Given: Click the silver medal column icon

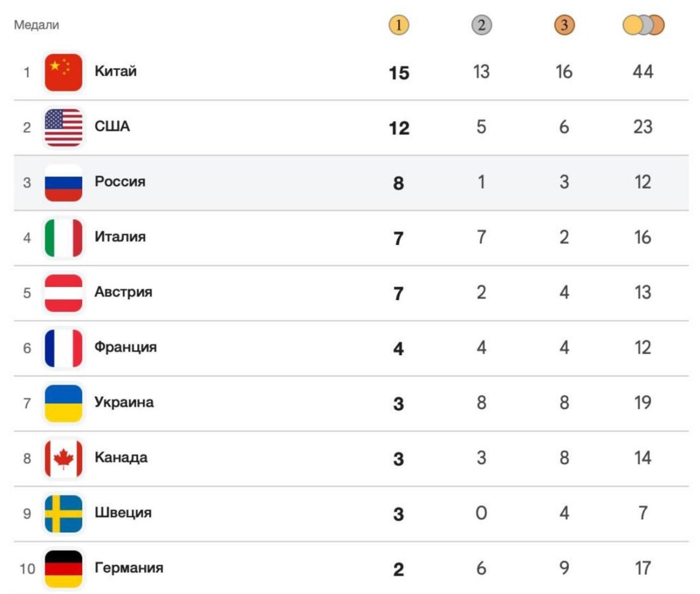Looking at the screenshot, I should click(x=481, y=26).
